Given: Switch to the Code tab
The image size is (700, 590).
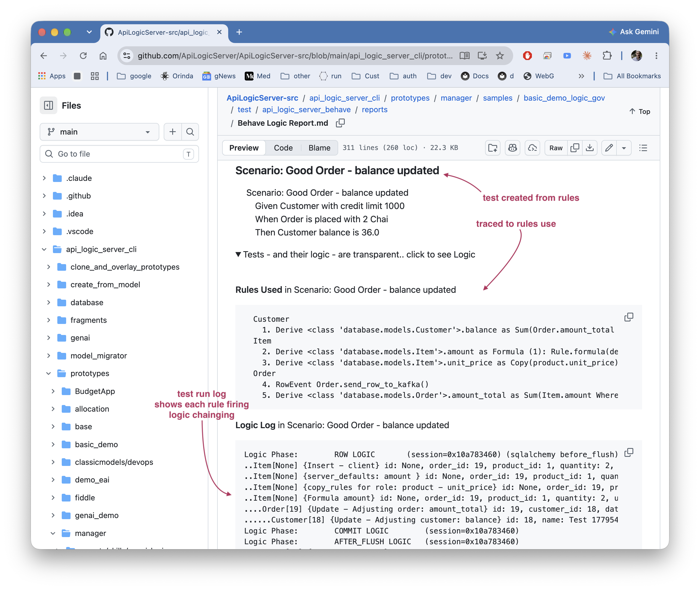Looking at the screenshot, I should coord(283,148).
